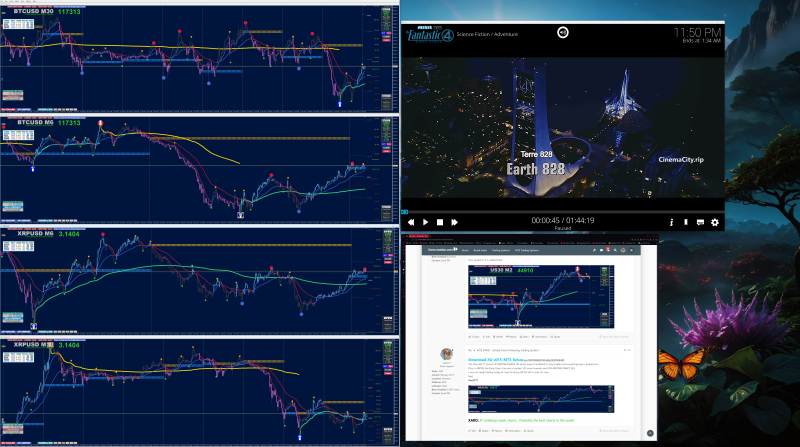This screenshot has width=800, height=447.
Task: Open the second forum chart thumbnail
Action: coord(541,399)
